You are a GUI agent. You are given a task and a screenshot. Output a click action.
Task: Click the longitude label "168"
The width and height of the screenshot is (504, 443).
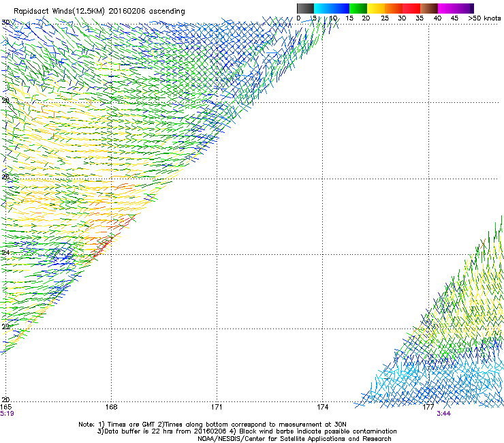[x=111, y=407]
